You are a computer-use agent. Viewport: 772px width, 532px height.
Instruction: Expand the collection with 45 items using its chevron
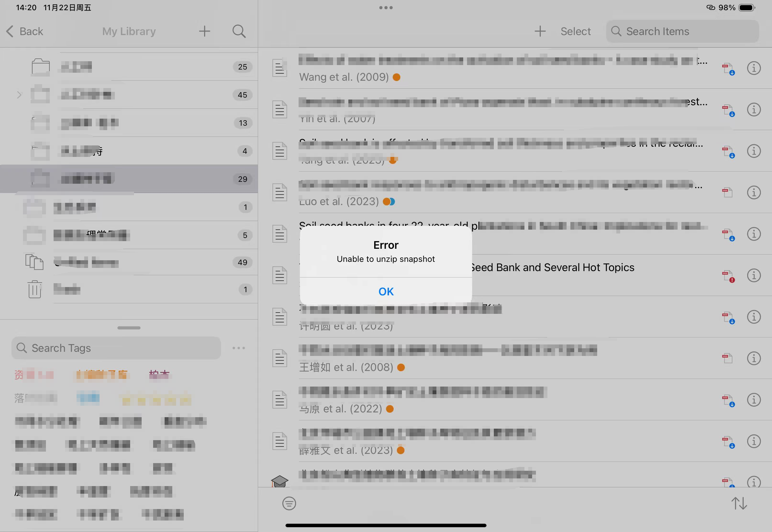(x=19, y=95)
